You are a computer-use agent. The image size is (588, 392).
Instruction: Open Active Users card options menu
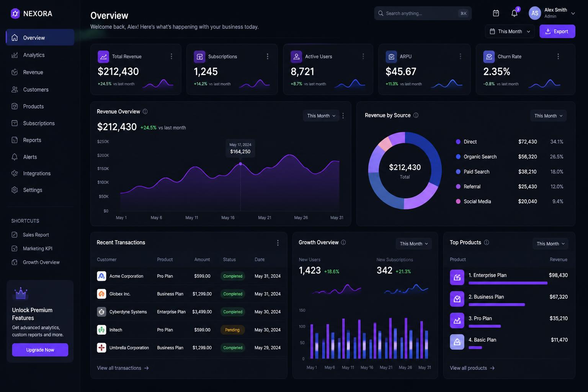coord(363,56)
